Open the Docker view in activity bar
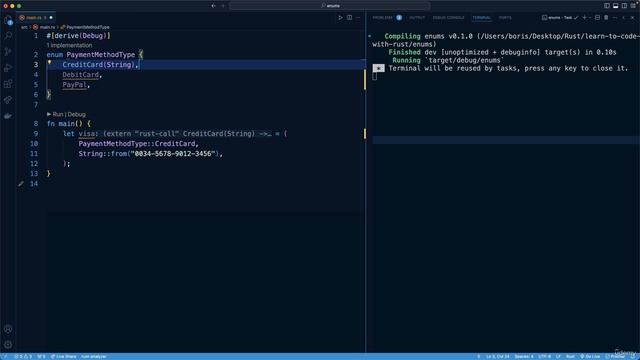This screenshot has width=640, height=360. [x=8, y=116]
